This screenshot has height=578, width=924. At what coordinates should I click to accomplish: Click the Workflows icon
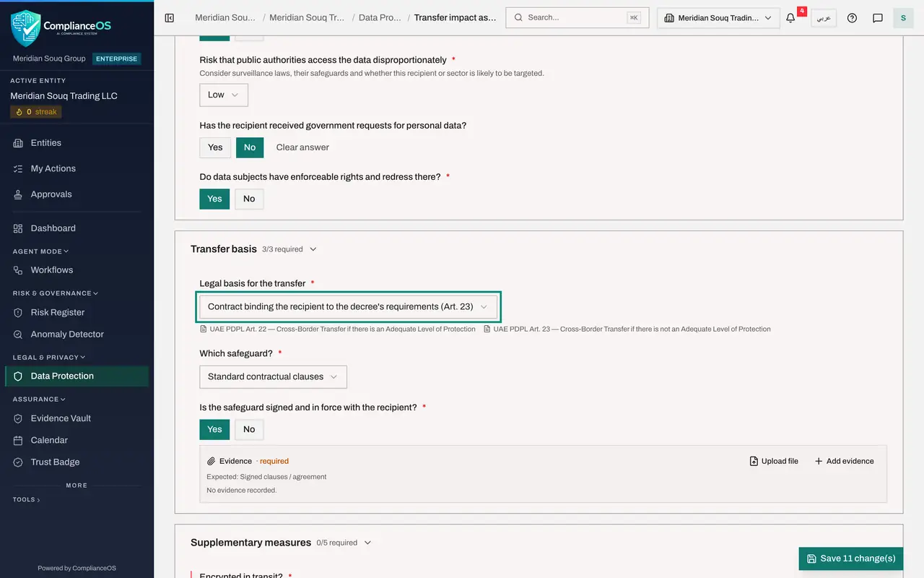coord(18,270)
